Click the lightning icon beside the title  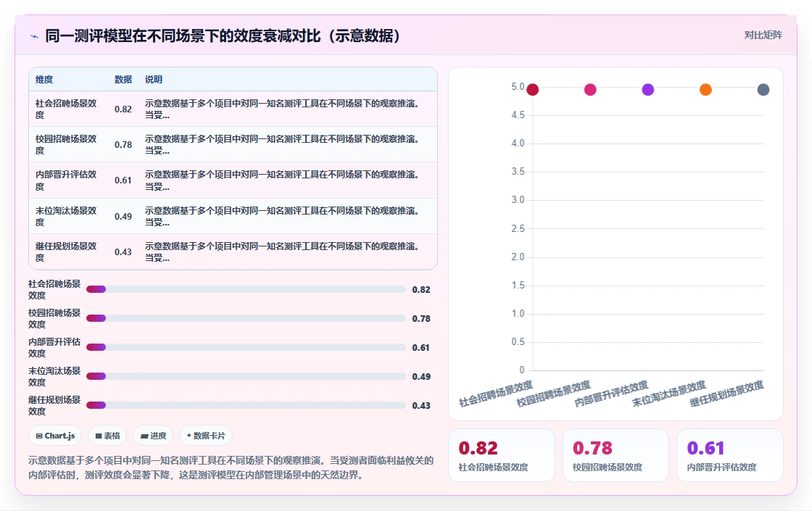35,36
